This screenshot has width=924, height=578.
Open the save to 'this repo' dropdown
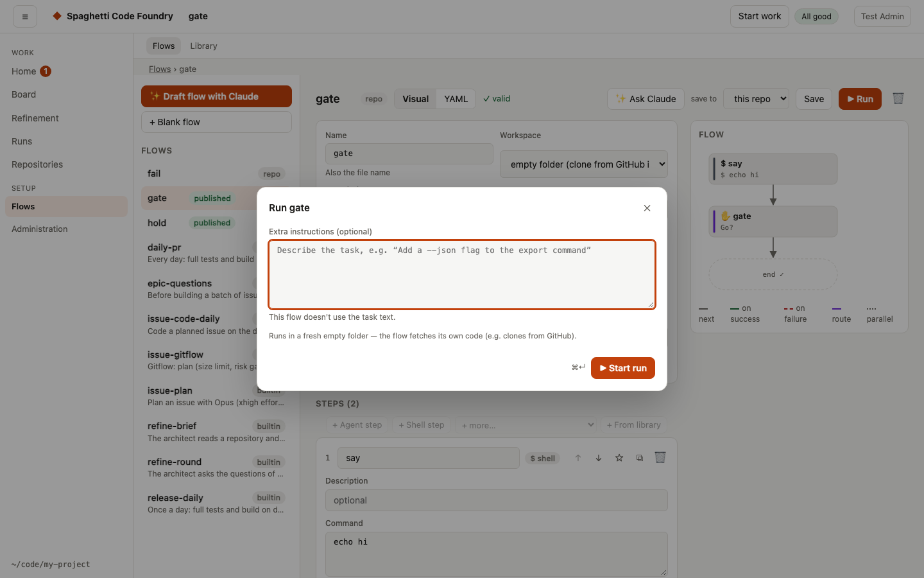point(756,99)
